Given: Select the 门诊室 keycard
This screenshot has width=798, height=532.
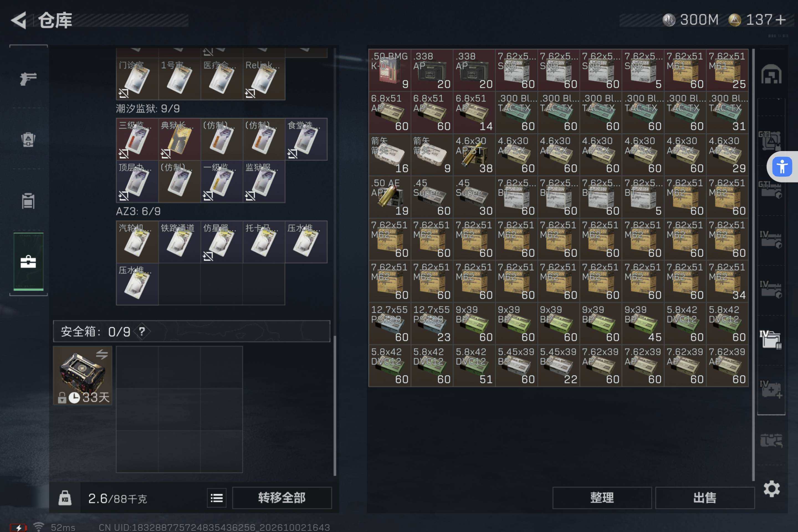Looking at the screenshot, I should (x=137, y=79).
